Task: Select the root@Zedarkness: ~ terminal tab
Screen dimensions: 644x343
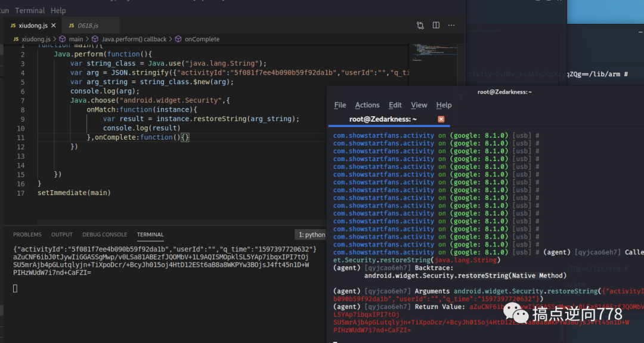Action: click(383, 119)
